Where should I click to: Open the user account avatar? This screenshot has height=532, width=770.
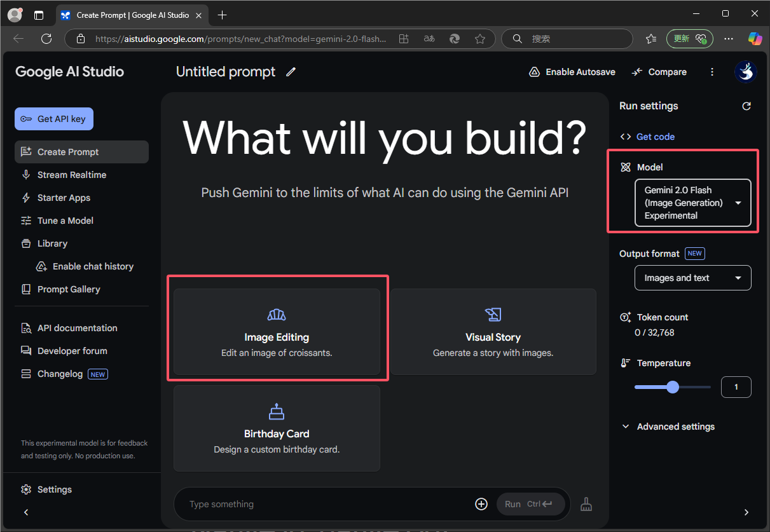[745, 72]
